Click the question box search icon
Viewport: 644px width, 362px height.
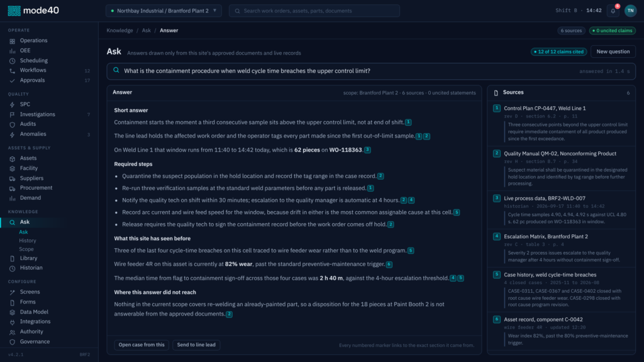point(116,70)
